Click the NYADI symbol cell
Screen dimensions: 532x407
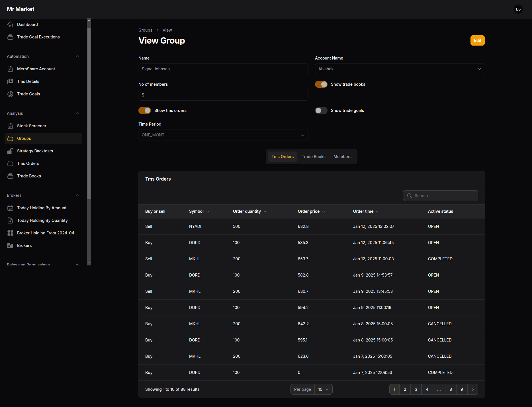(195, 226)
